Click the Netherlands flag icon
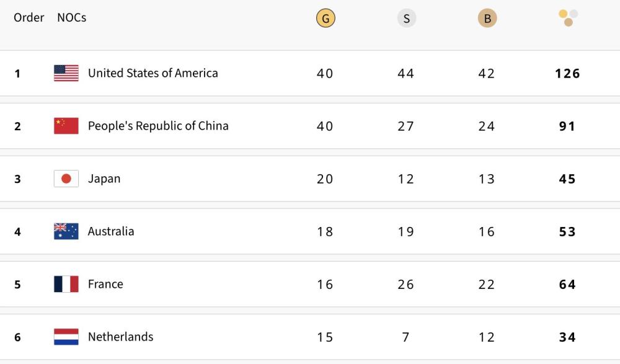The image size is (620, 364). point(66,337)
